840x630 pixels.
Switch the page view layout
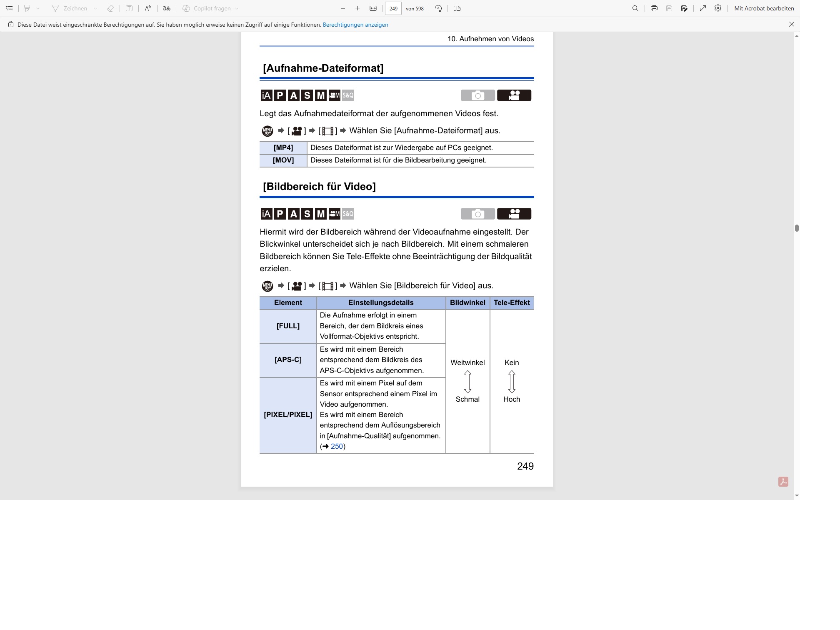tap(457, 8)
